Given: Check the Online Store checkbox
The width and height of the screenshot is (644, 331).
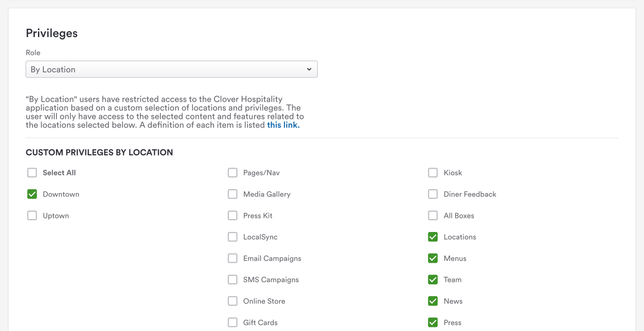Looking at the screenshot, I should [x=233, y=301].
